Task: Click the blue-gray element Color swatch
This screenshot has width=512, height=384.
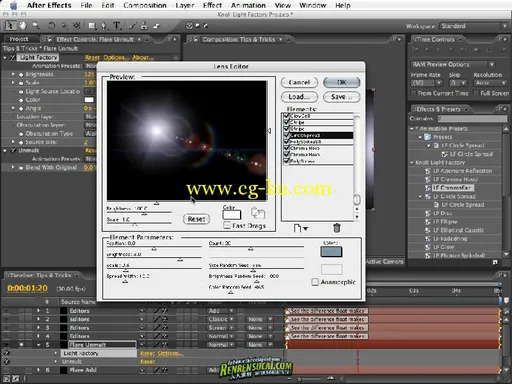Action: [331, 252]
